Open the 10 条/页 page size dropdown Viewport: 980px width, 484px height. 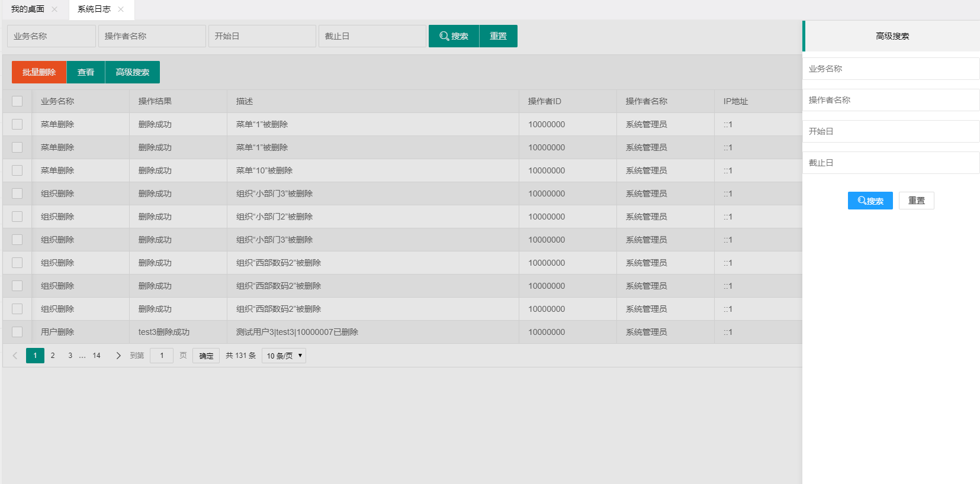[x=284, y=356]
